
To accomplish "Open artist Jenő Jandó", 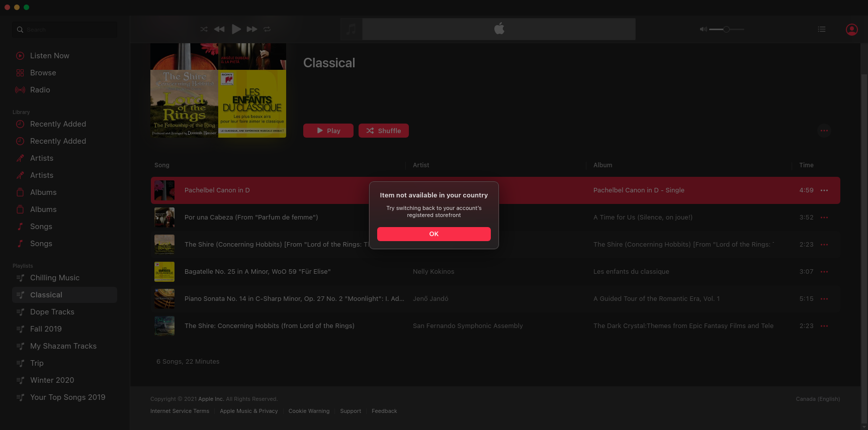I will coord(430,299).
